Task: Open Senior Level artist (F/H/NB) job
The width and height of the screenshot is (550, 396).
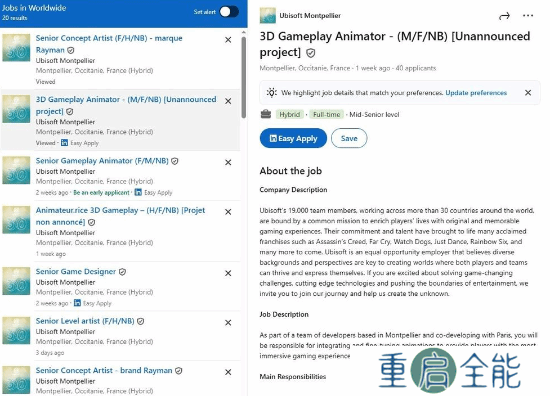Action: tap(85, 321)
